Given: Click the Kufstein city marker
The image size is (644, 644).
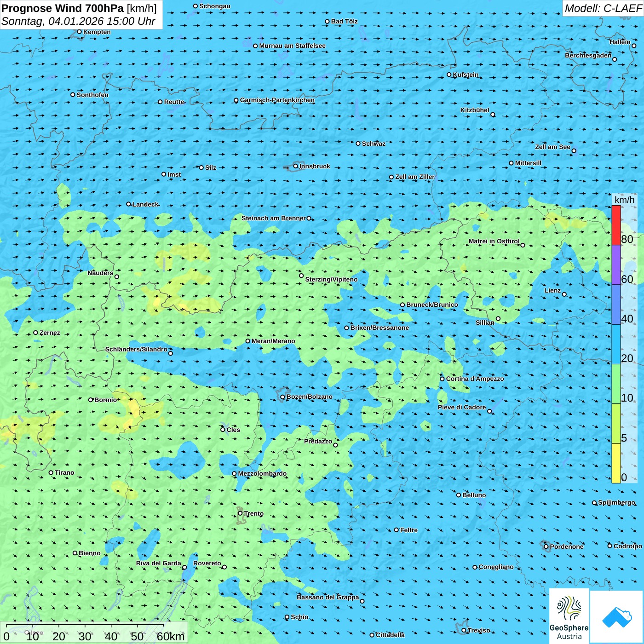Looking at the screenshot, I should (x=449, y=75).
